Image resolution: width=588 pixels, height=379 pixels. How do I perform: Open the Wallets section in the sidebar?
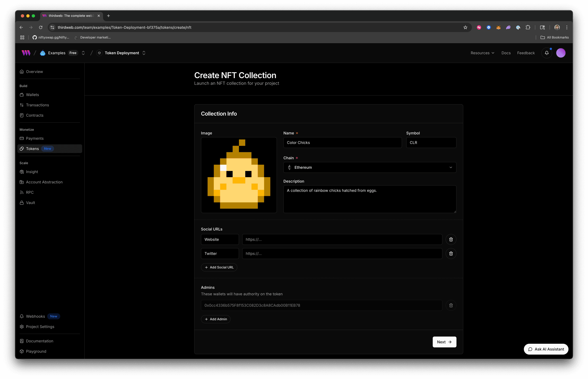click(33, 95)
